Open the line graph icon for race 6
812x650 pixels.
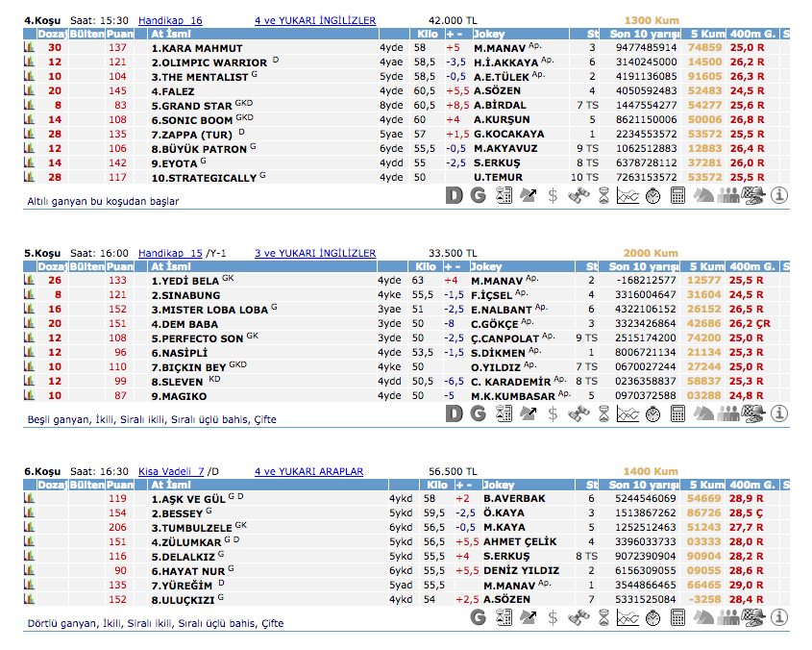[x=628, y=617]
